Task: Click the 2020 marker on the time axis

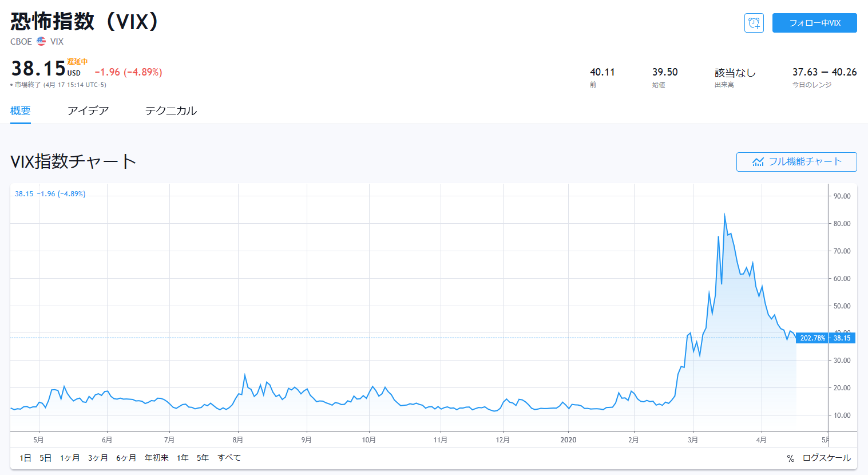Action: 568,440
